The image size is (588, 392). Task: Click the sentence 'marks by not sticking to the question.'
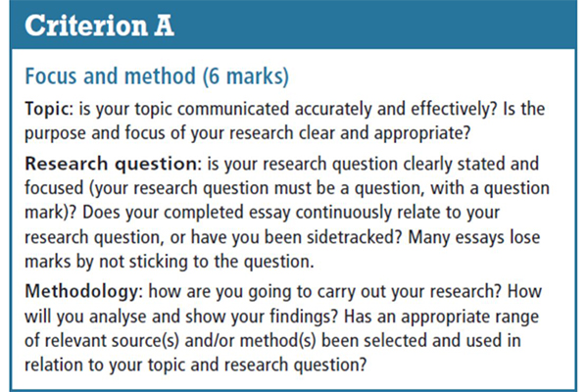[x=170, y=262]
